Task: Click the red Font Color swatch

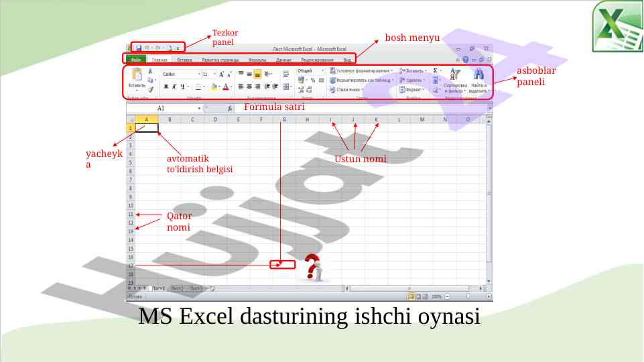Action: click(225, 86)
